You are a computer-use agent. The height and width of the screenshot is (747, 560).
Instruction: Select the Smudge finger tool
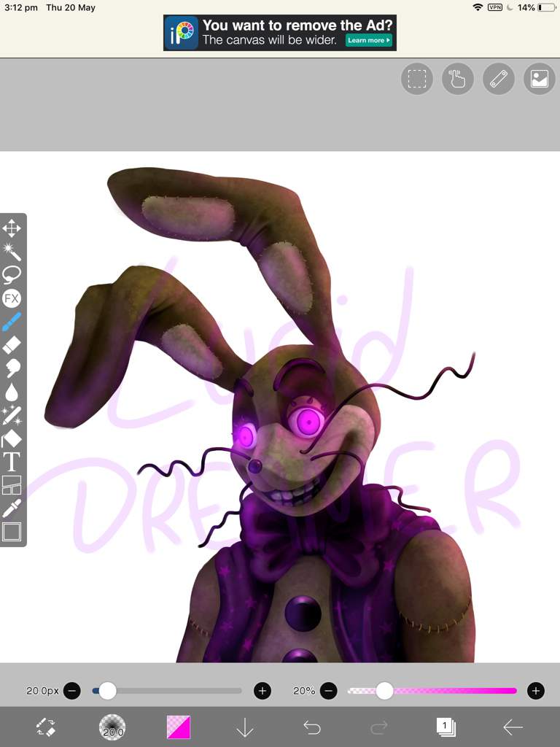pyautogui.click(x=12, y=368)
